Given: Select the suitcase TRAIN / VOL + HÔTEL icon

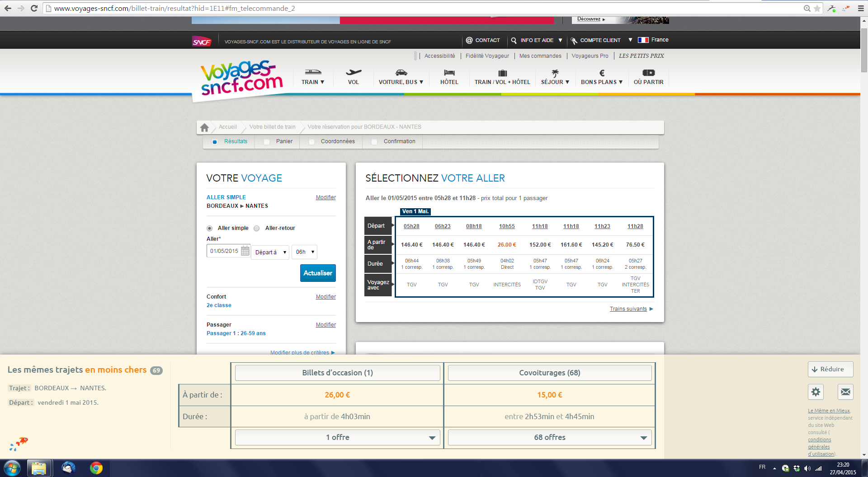Looking at the screenshot, I should click(x=502, y=73).
